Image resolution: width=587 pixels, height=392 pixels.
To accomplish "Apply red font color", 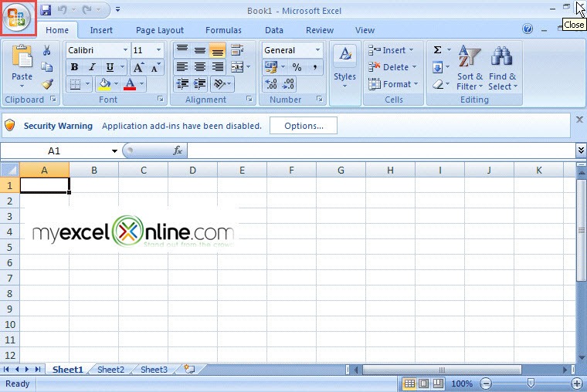I will click(x=130, y=84).
